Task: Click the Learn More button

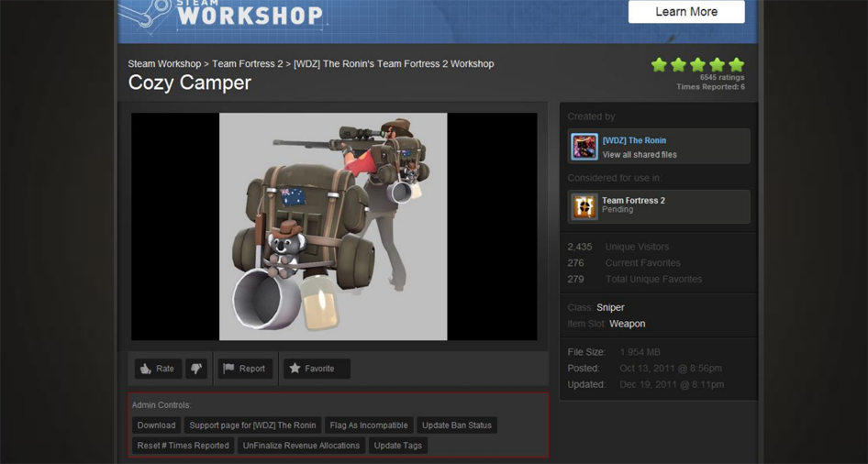Action: (686, 12)
